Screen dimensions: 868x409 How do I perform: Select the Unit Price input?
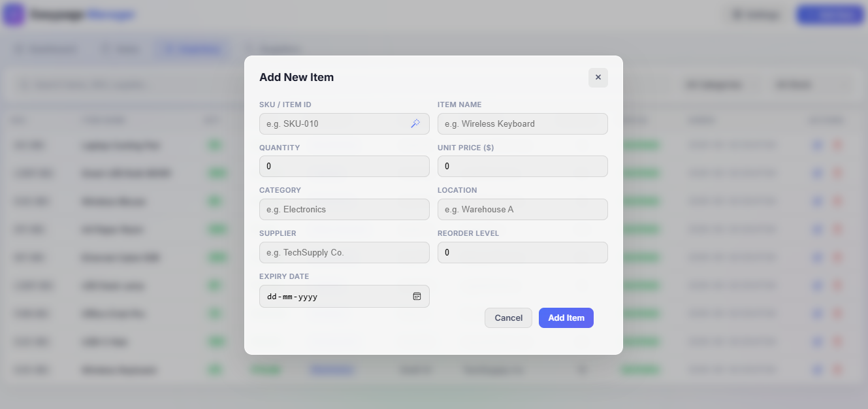point(522,166)
